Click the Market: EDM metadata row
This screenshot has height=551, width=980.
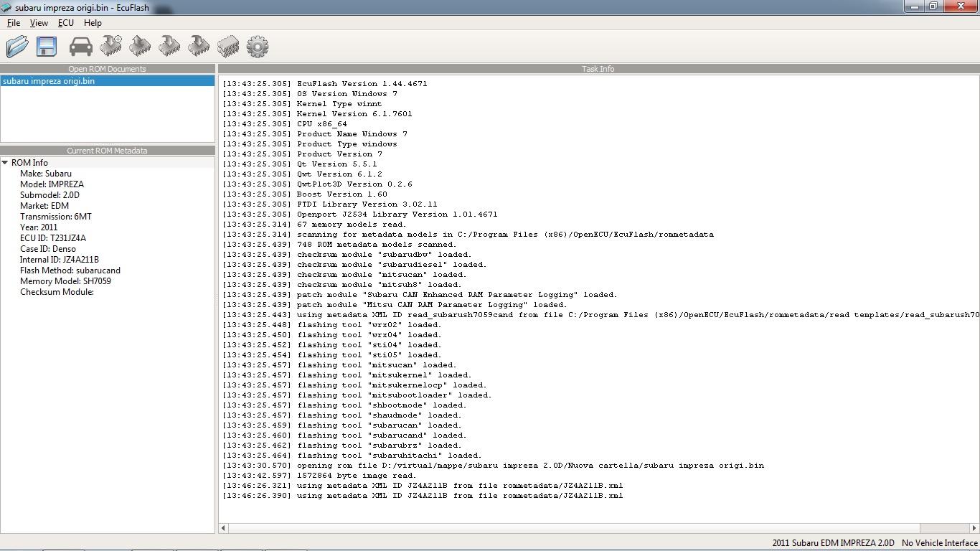tap(44, 206)
